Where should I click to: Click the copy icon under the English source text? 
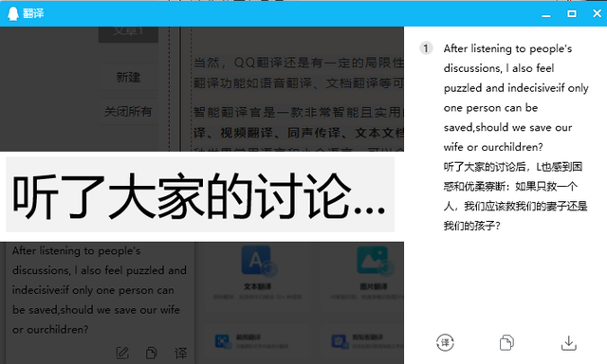click(152, 353)
